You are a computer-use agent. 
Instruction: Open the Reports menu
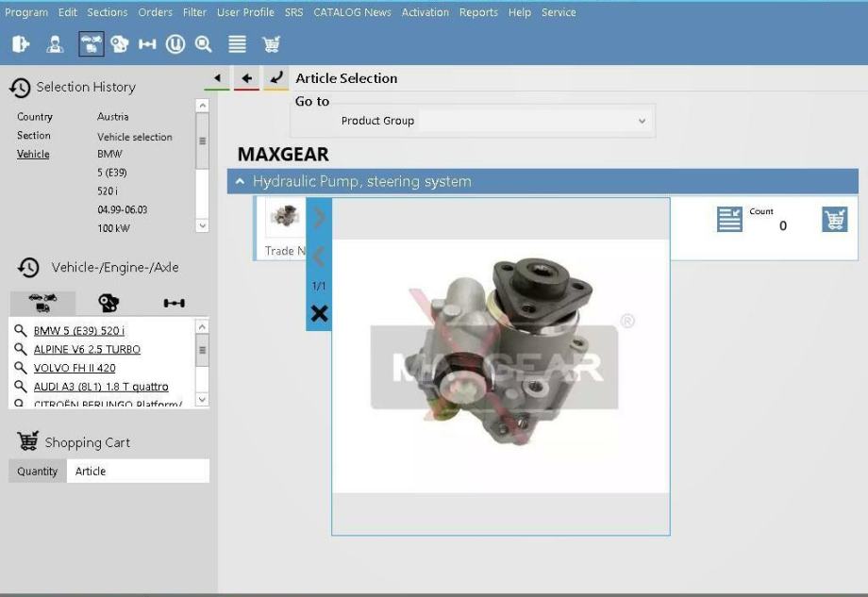[478, 12]
